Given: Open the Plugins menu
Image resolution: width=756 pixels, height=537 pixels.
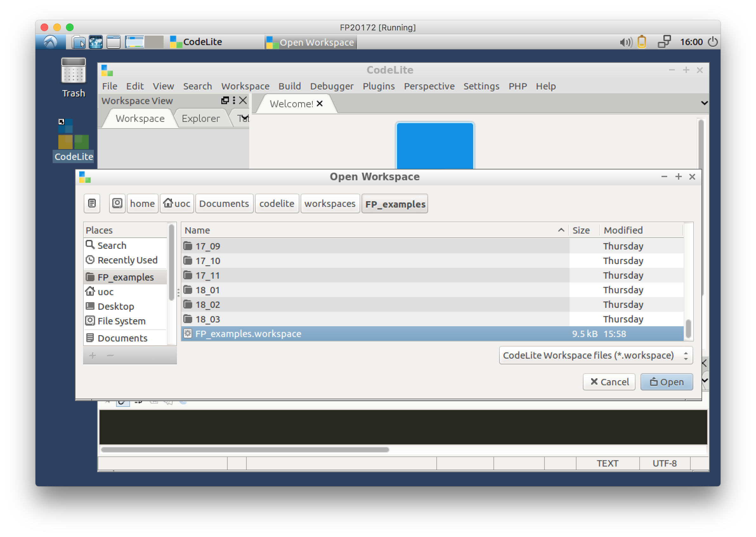Looking at the screenshot, I should 378,86.
